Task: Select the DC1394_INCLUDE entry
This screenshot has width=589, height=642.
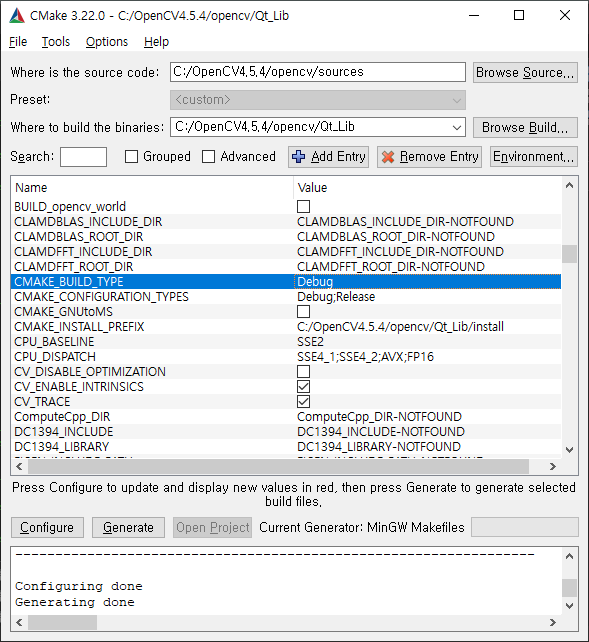Action: tap(63, 432)
